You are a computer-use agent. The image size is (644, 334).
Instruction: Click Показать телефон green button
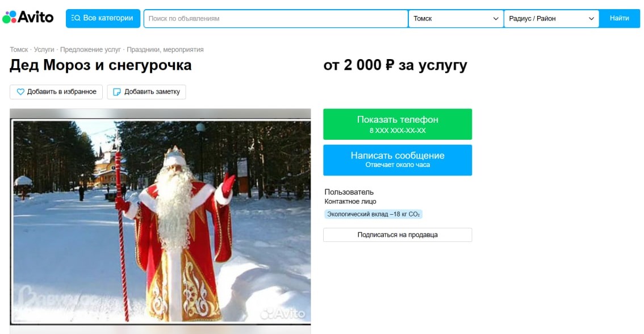point(398,124)
